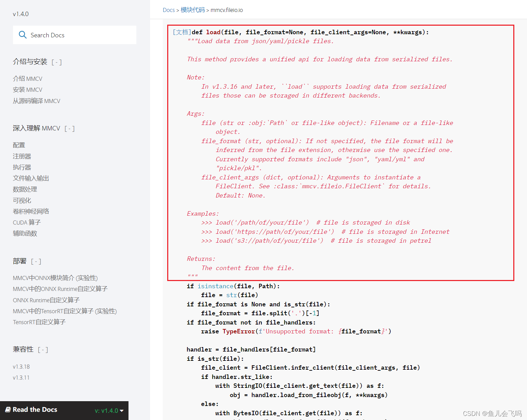Collapse the 深入理解 MMCV section
The image size is (527, 420).
pos(70,128)
